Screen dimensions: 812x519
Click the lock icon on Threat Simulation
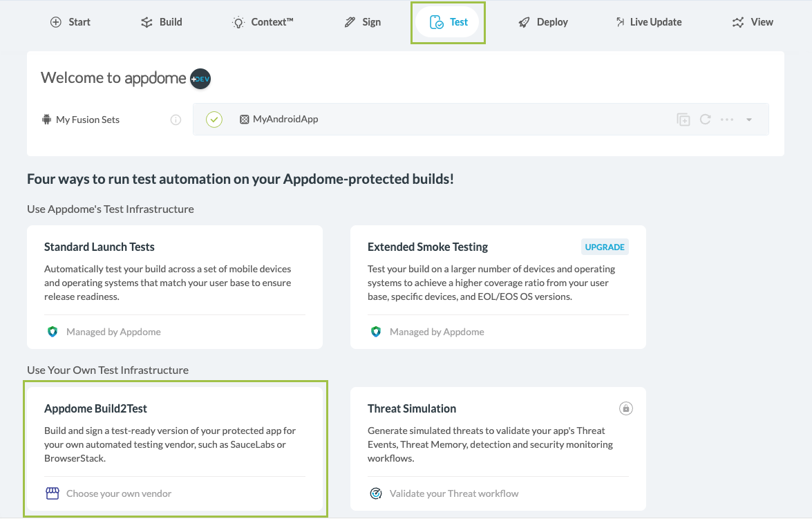[626, 408]
